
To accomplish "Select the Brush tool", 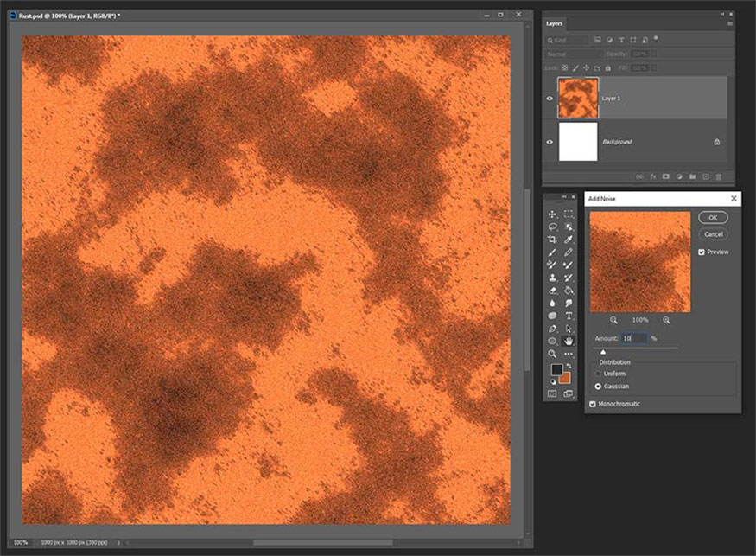I will tap(553, 252).
